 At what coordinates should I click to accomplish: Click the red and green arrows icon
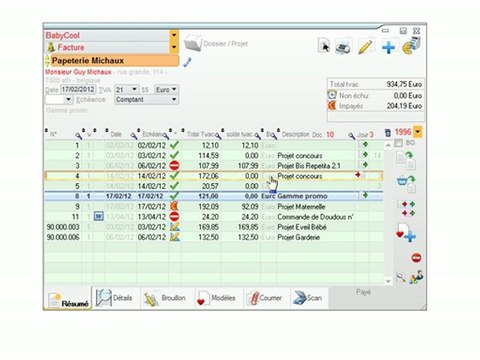click(407, 208)
